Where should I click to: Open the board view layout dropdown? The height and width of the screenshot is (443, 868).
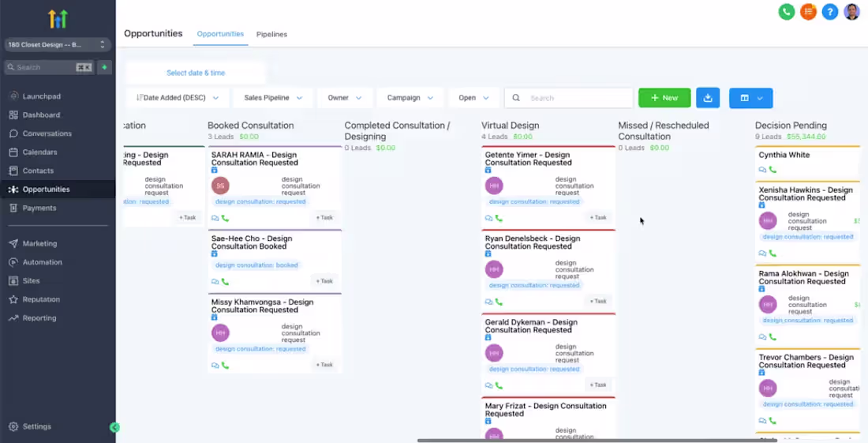click(751, 98)
